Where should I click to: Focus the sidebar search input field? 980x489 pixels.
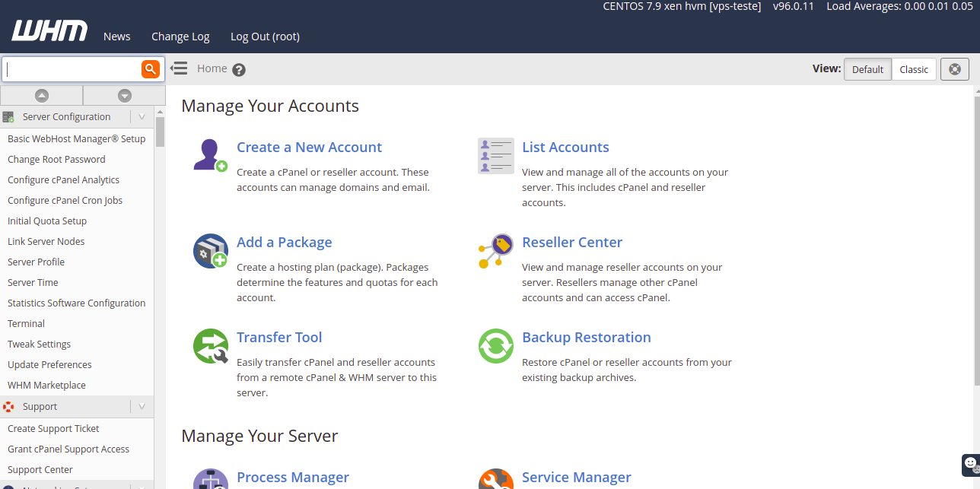coord(72,69)
